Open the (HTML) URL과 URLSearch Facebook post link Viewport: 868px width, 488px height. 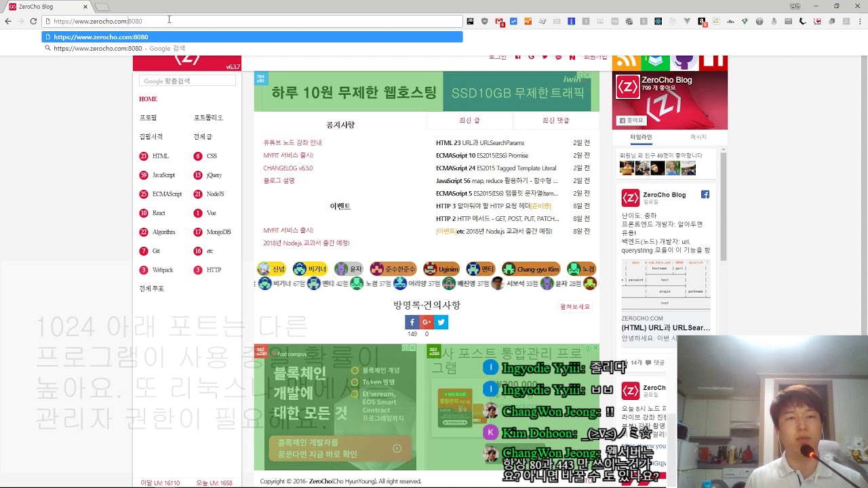coord(666,328)
